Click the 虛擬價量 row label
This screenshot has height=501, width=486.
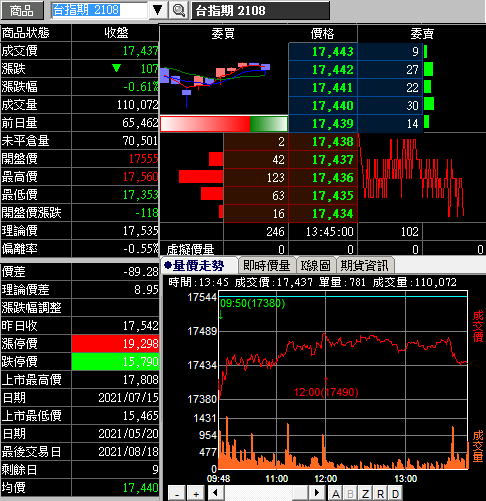(190, 249)
